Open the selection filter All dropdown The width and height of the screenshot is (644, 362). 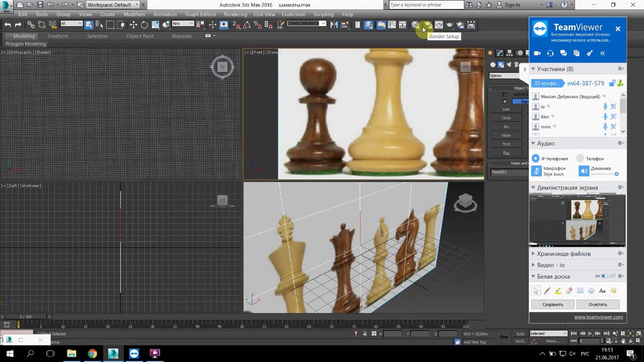(x=71, y=24)
